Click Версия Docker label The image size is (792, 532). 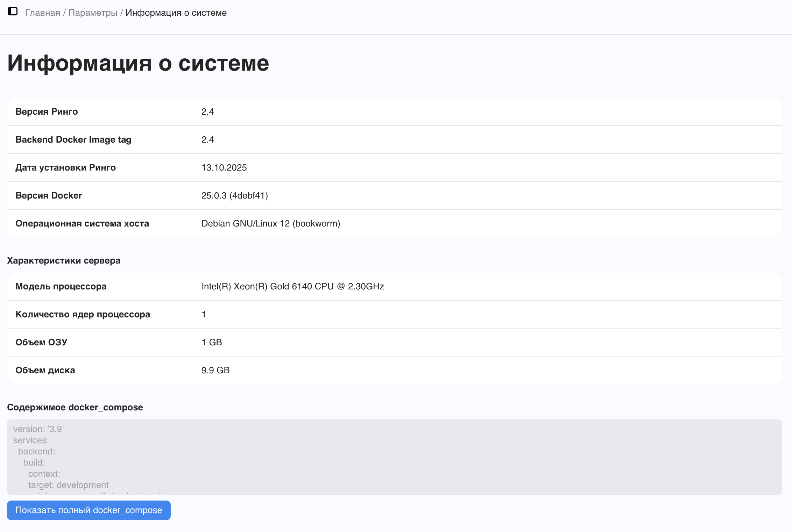pyautogui.click(x=49, y=195)
